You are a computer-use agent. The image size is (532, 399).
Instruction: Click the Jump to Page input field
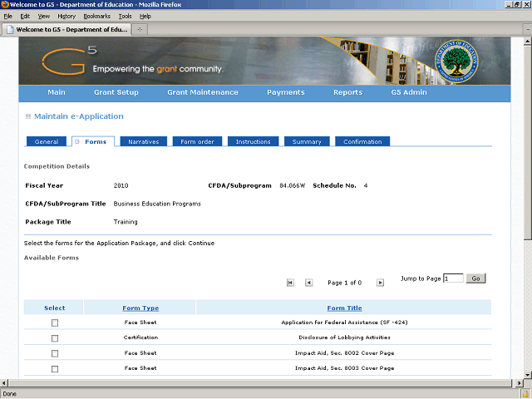click(x=453, y=278)
